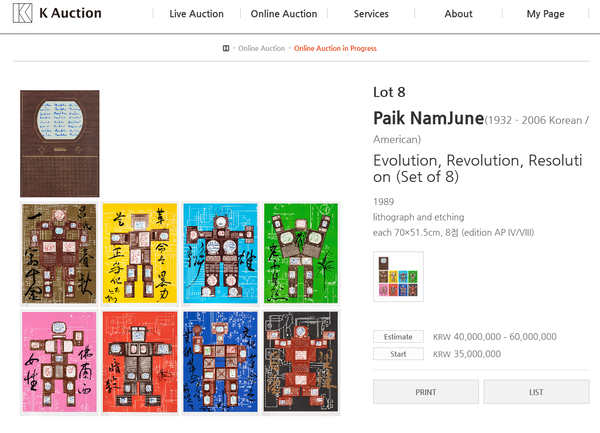Screen dimensions: 600x433
Task: Select the blue robot print in top row
Action: (219, 254)
